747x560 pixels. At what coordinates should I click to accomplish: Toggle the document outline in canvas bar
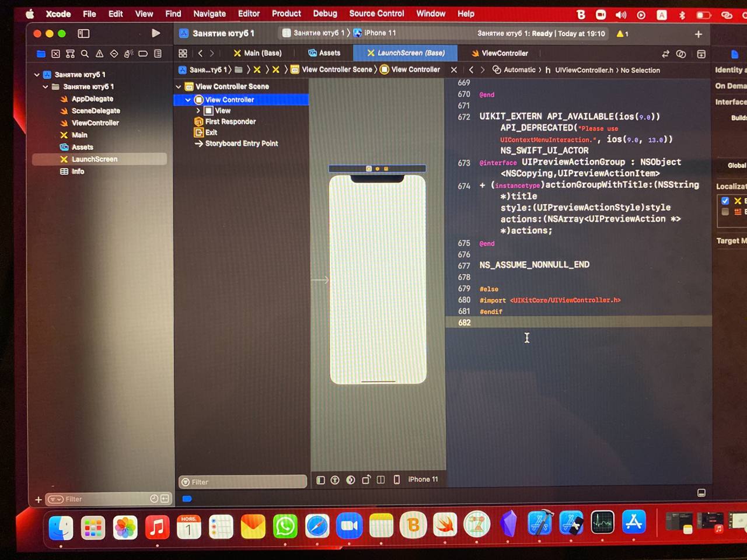pos(320,480)
